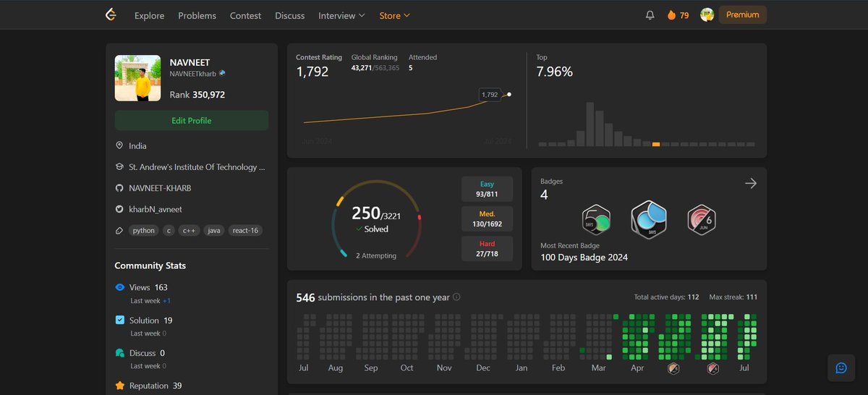Open the Explore nav item

pos(149,15)
